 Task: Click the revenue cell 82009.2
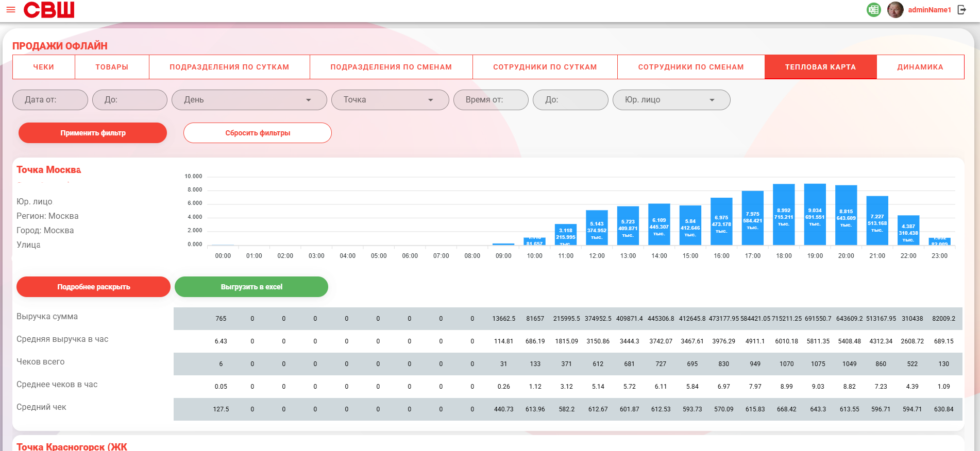click(944, 319)
